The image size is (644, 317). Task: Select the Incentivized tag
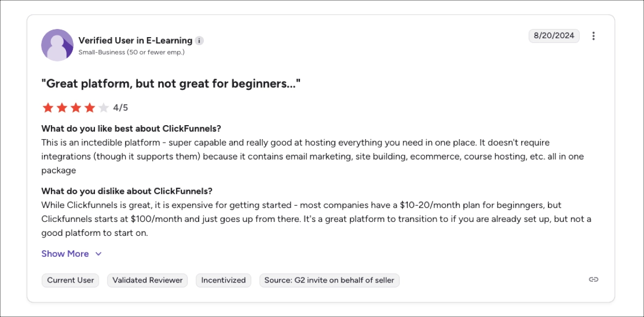point(223,280)
